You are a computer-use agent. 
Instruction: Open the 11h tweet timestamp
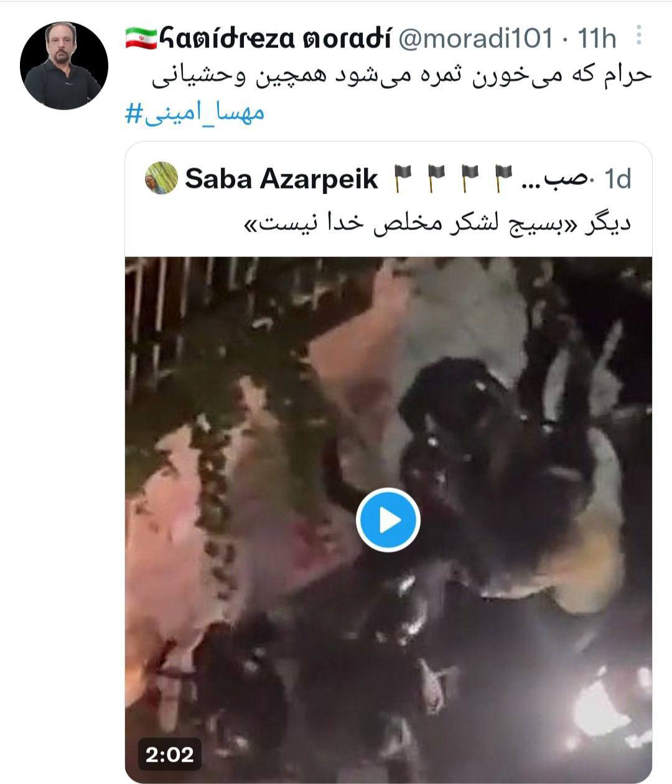pyautogui.click(x=597, y=39)
